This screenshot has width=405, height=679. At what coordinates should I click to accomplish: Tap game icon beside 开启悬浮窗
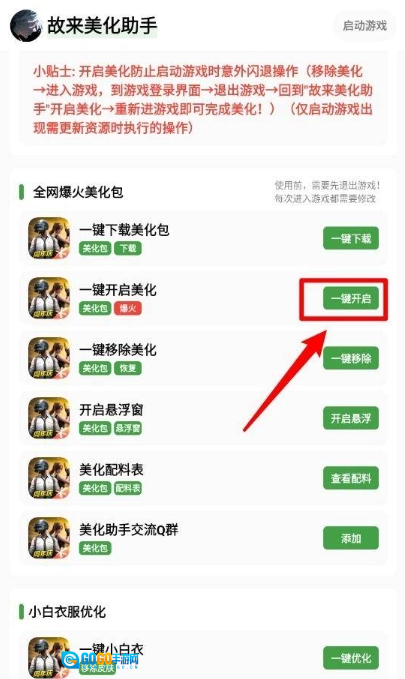pyautogui.click(x=49, y=418)
